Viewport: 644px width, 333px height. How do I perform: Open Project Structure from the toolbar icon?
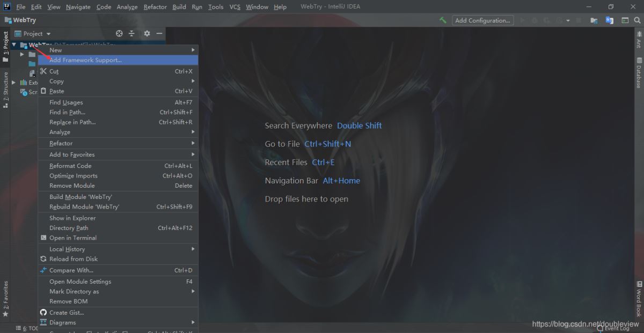(x=594, y=20)
